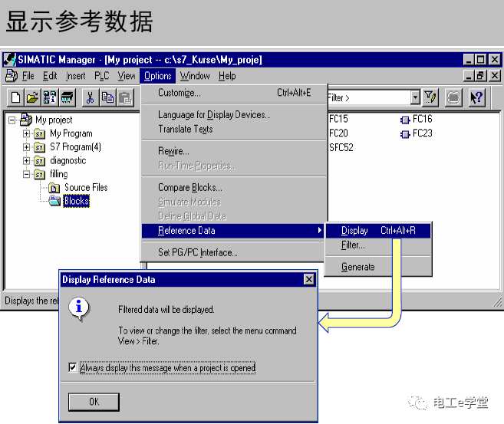Maximize the SIMATIC Manager window
Image resolution: width=504 pixels, height=424 pixels.
click(x=480, y=60)
